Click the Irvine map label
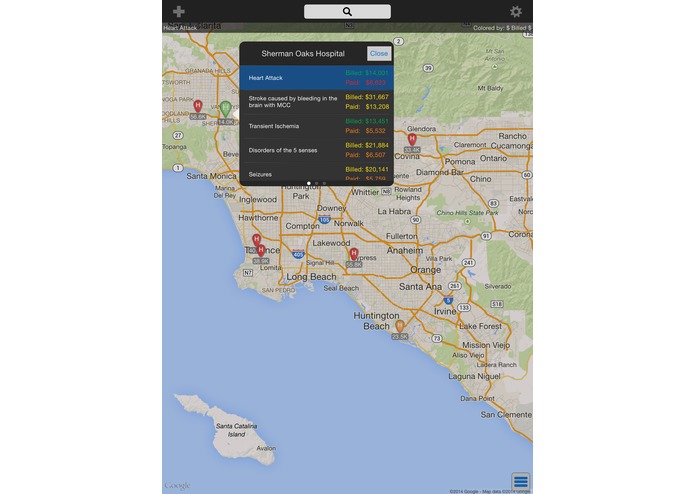Image resolution: width=695 pixels, height=494 pixels. [445, 311]
